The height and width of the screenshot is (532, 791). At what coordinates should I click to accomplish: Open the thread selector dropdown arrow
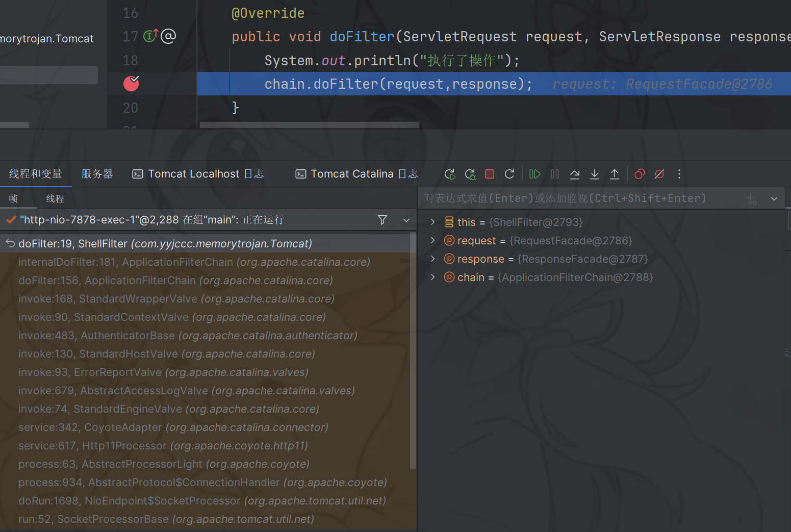(x=406, y=220)
